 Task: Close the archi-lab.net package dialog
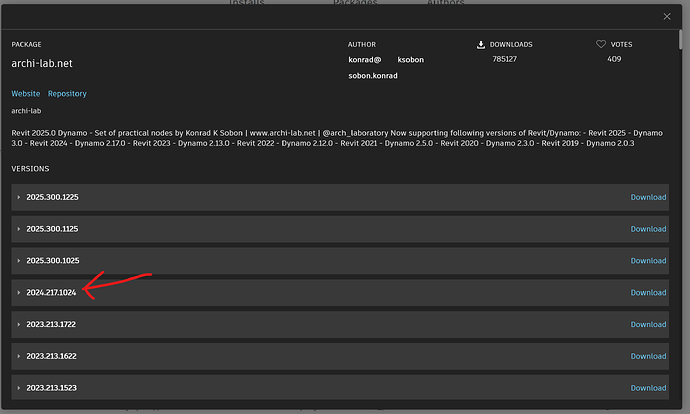[667, 16]
